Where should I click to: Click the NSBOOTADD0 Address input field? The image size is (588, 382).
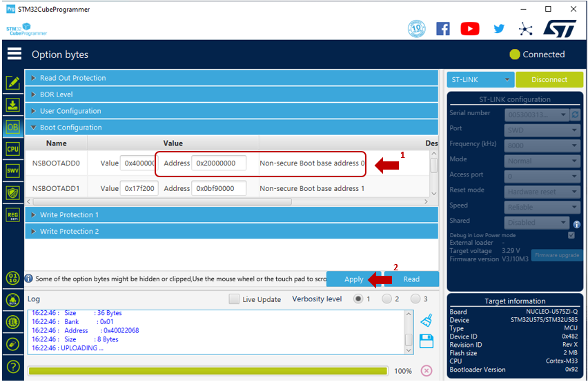(219, 163)
